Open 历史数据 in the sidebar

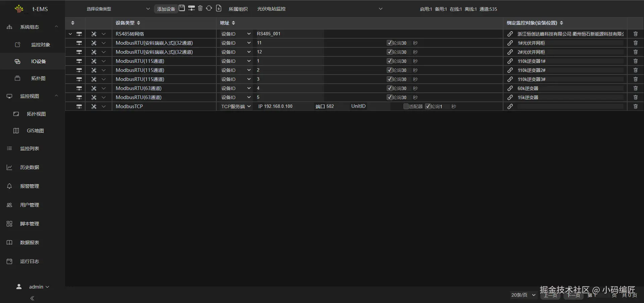click(x=33, y=167)
